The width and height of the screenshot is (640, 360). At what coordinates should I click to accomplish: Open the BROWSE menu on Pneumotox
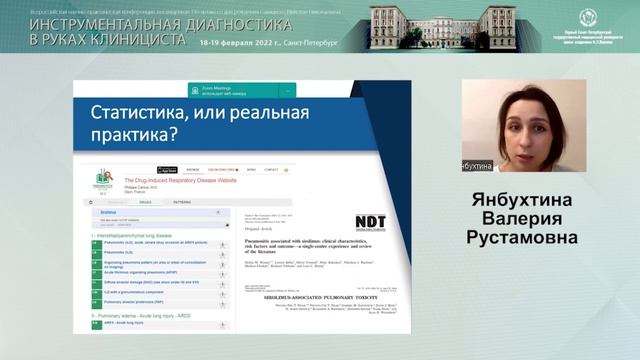coord(193,170)
